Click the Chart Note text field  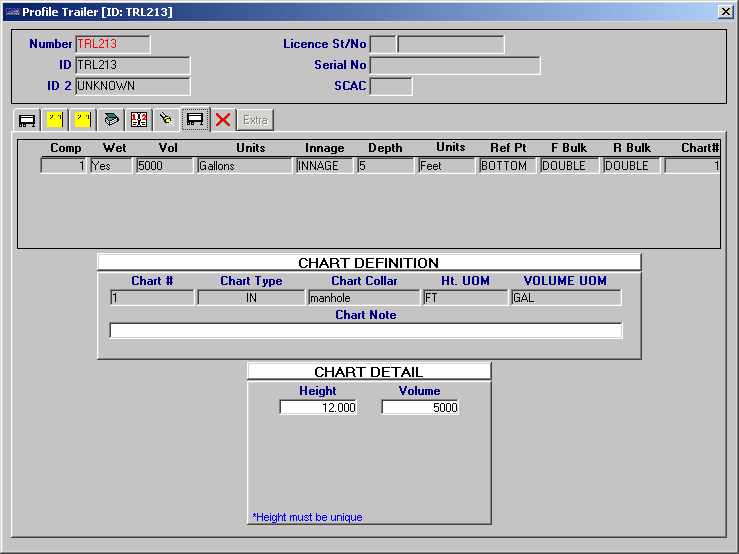tap(366, 331)
